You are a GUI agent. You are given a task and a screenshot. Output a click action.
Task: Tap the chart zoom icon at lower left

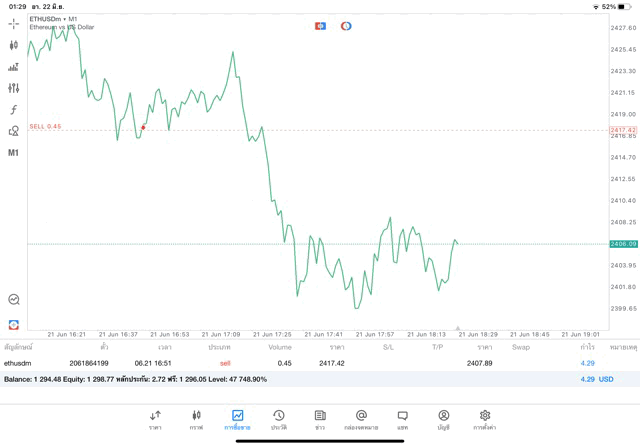(14, 299)
